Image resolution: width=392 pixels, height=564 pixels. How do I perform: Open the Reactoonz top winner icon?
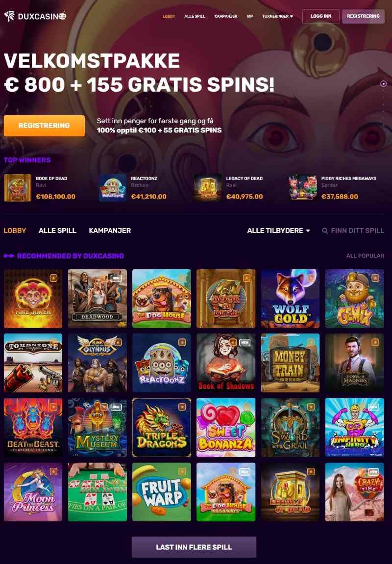[113, 188]
